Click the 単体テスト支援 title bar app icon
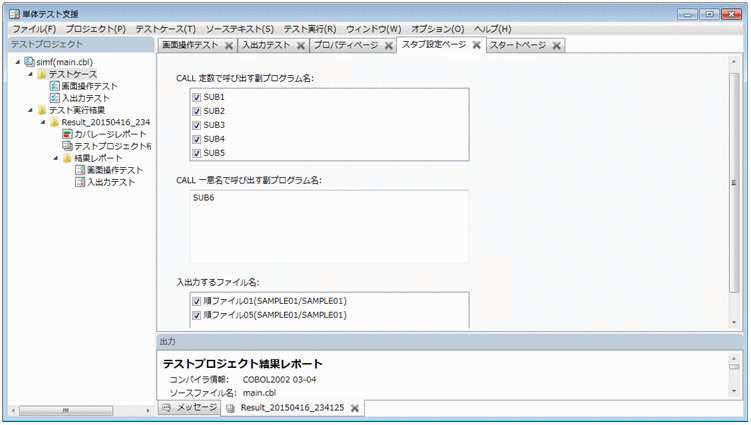This screenshot has width=751, height=425. (14, 14)
